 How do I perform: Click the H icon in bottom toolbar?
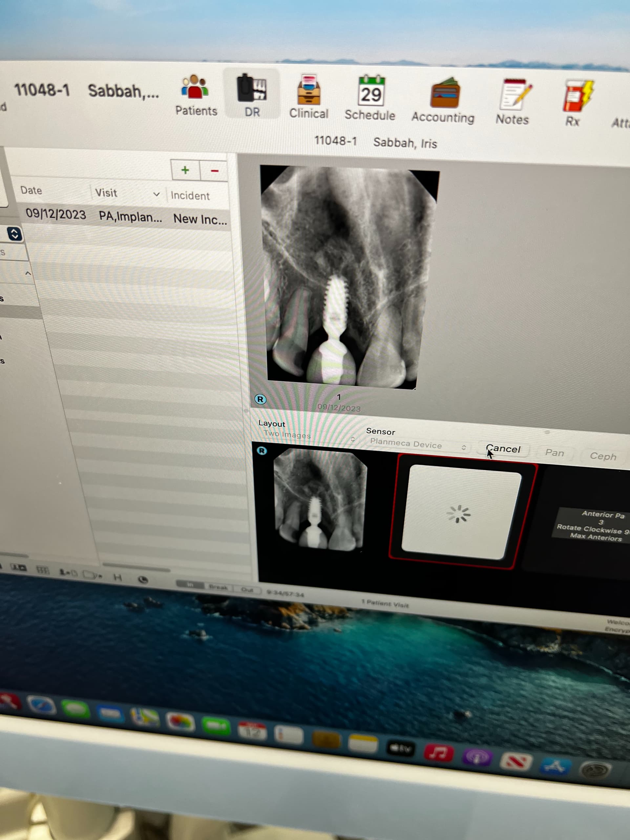[x=118, y=577]
